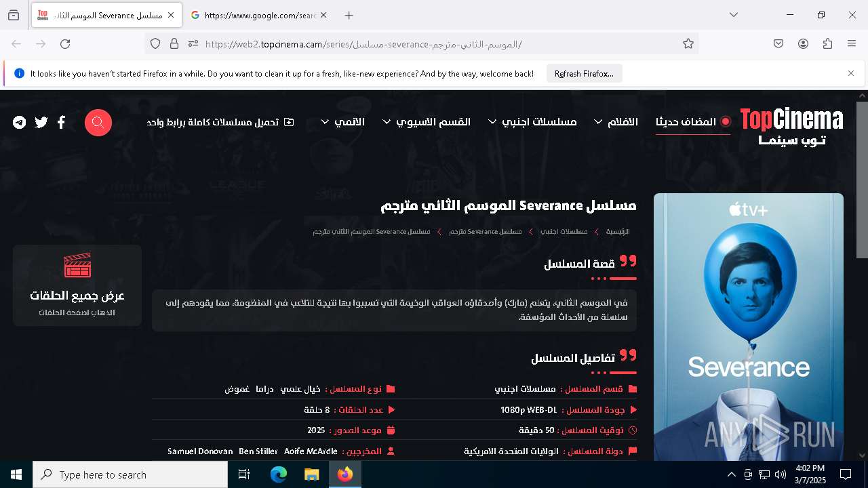Screen dimensions: 868x488
Task: Open the Windows Start menu
Action: (16, 475)
